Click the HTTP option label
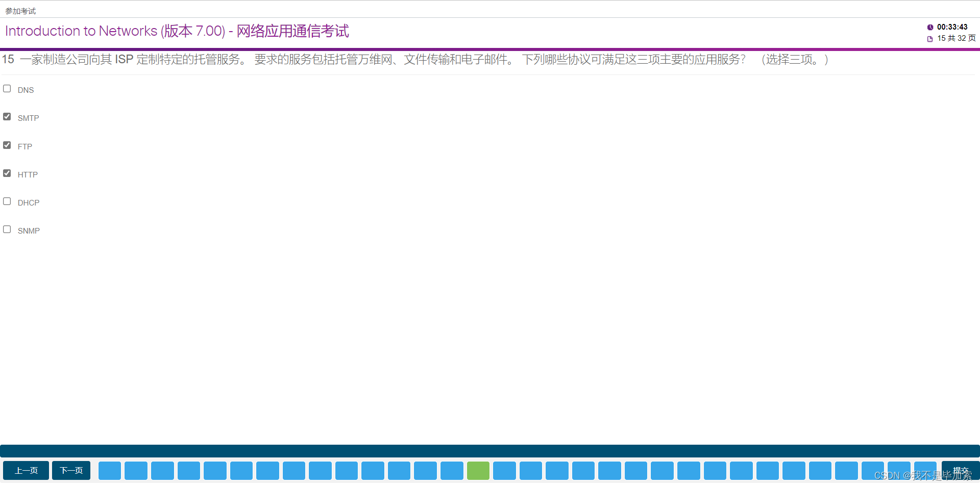 28,175
